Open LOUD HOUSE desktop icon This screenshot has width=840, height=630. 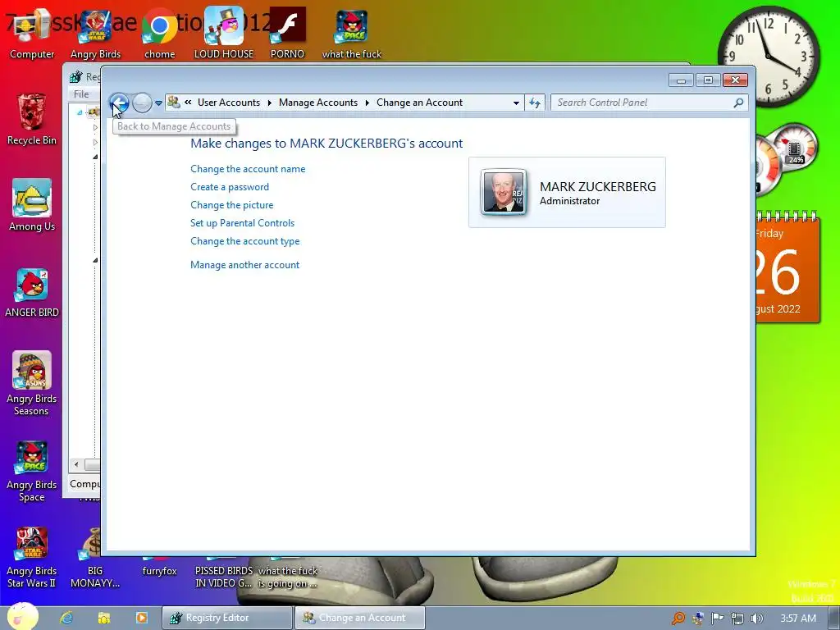click(x=224, y=33)
